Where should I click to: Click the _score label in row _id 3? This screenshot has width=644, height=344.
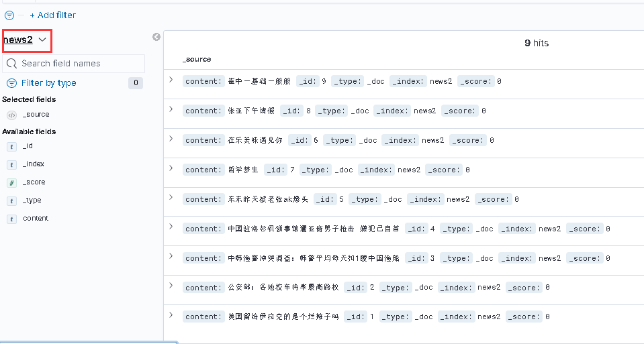pyautogui.click(x=585, y=258)
